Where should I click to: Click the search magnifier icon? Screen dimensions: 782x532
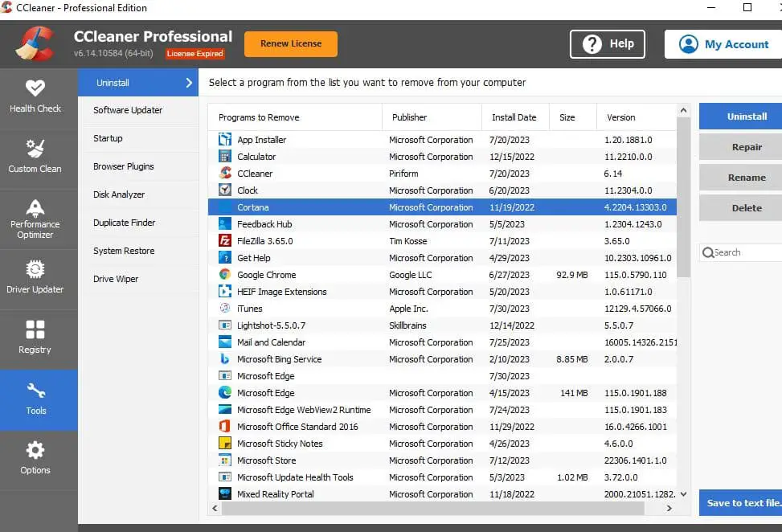(708, 252)
